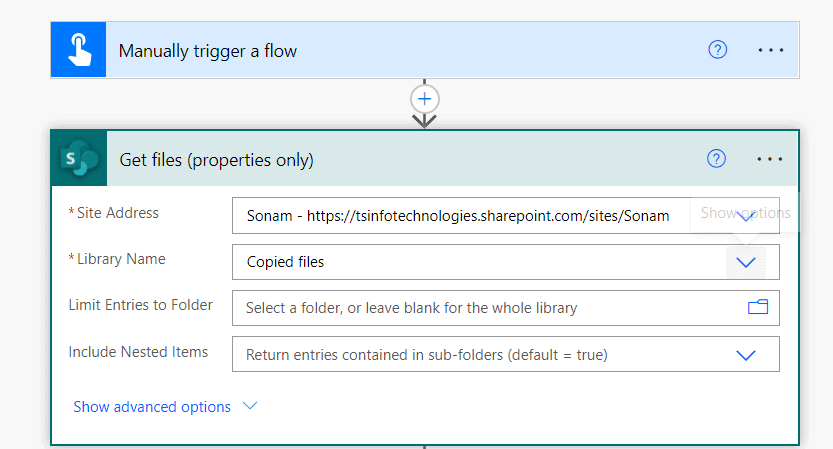Open help for Get files action
The width and height of the screenshot is (833, 449).
716,158
